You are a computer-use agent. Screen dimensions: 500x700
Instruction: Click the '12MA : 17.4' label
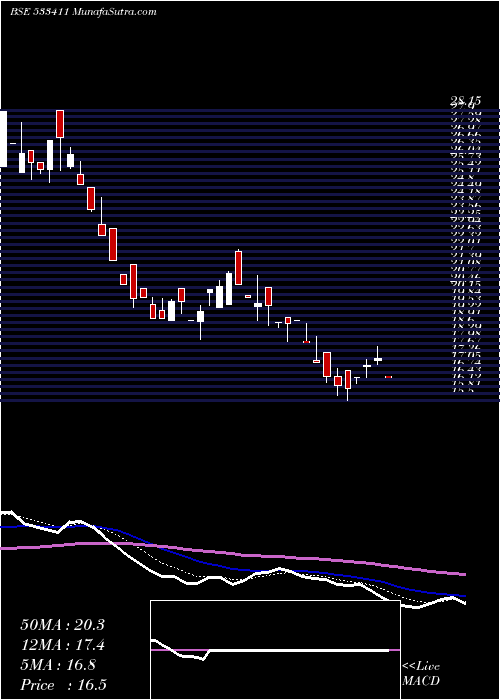click(62, 645)
